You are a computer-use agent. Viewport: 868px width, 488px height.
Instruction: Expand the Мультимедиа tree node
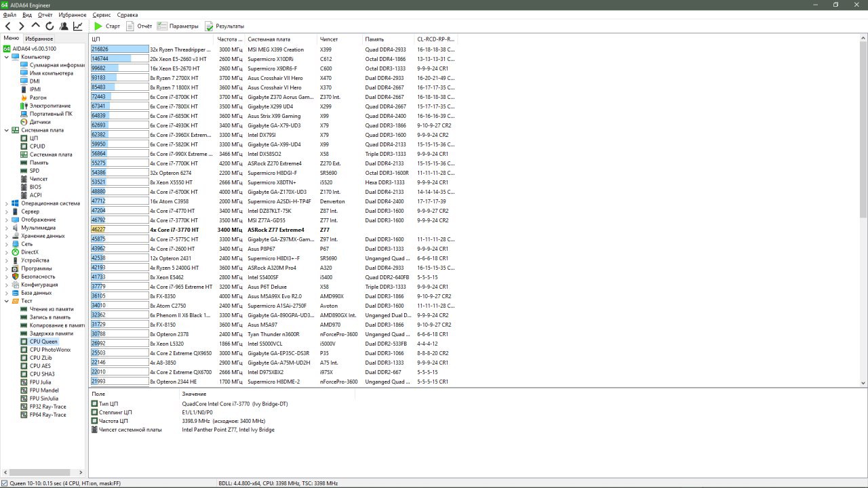pyautogui.click(x=7, y=228)
